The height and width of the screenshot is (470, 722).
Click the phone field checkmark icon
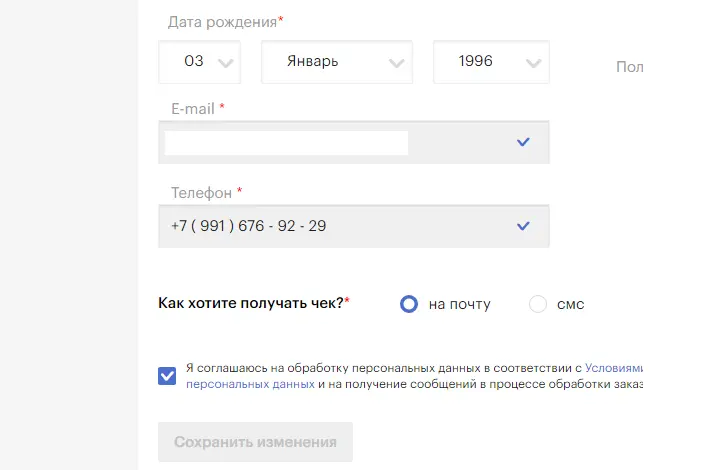pyautogui.click(x=523, y=226)
